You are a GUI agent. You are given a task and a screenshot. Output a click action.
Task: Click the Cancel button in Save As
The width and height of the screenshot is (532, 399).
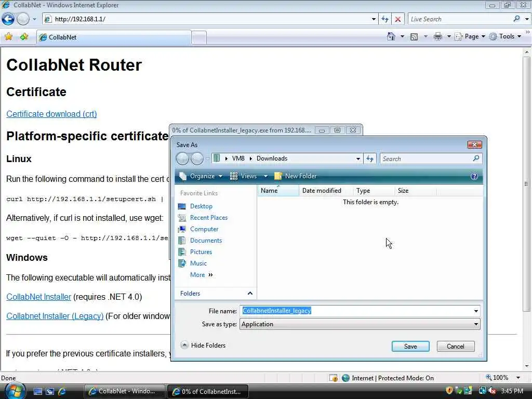coord(455,347)
